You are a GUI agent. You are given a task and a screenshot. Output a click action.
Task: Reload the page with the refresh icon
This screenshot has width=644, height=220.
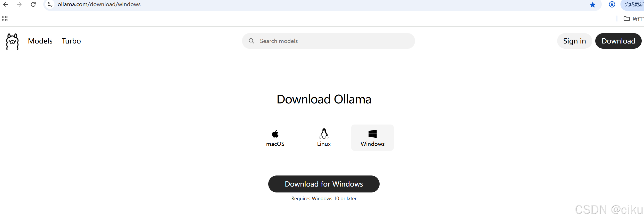coord(33,4)
